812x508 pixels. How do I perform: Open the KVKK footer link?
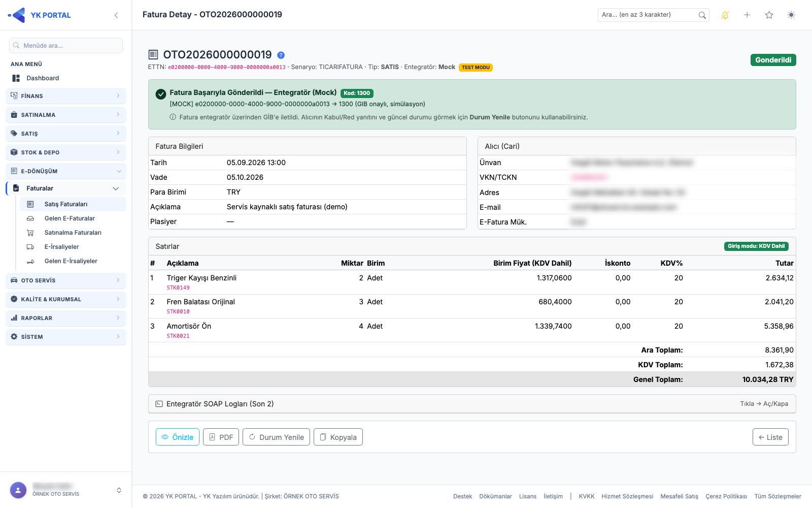pos(587,496)
